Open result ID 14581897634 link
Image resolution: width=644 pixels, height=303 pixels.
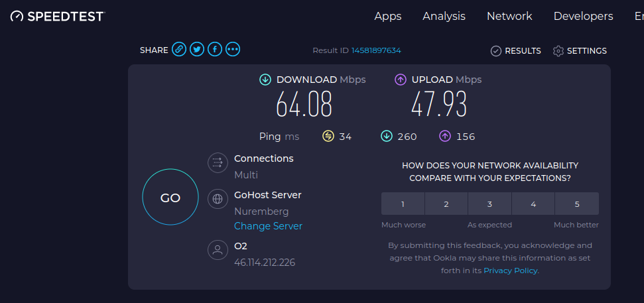(376, 50)
